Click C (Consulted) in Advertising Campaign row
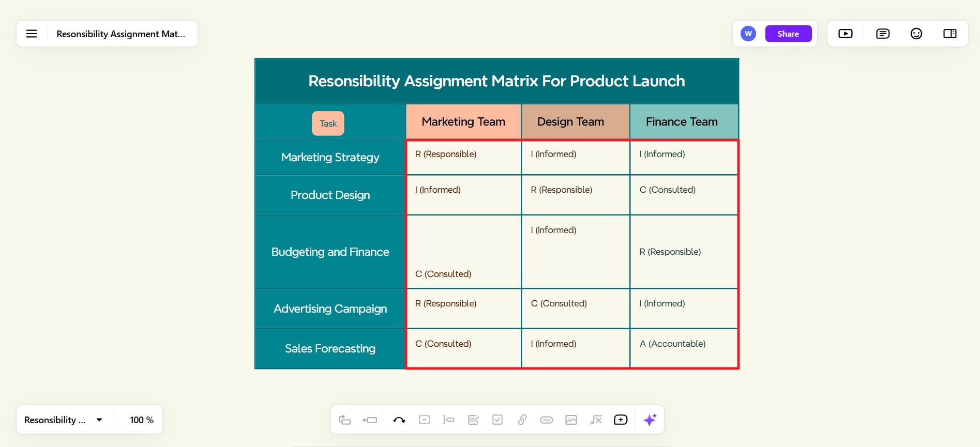The height and width of the screenshot is (447, 980). click(x=559, y=303)
